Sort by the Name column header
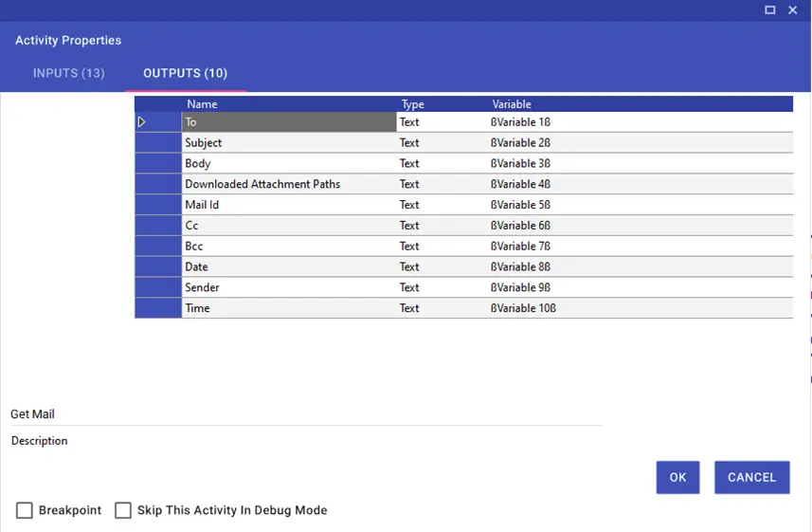The height and width of the screenshot is (532, 812). 202,104
